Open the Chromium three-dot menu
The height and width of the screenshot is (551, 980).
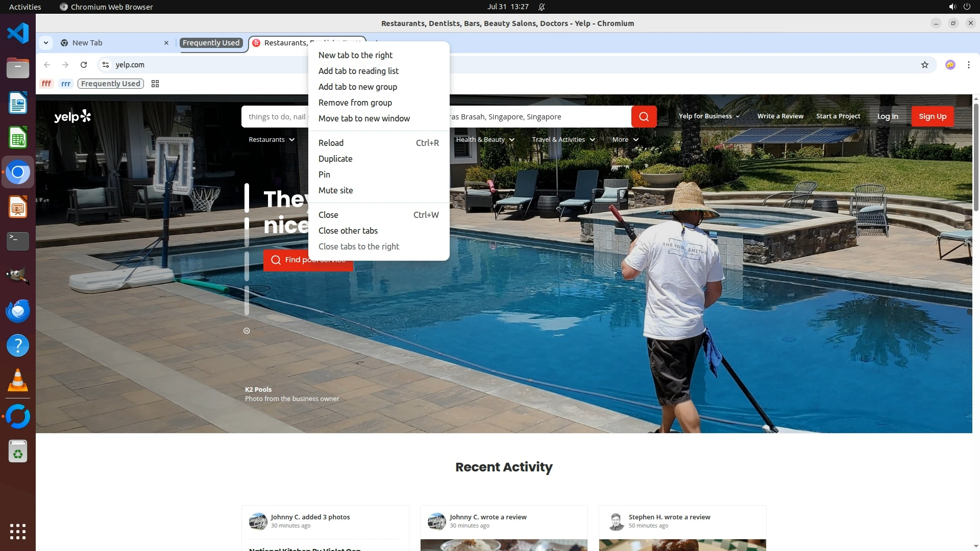click(x=968, y=65)
